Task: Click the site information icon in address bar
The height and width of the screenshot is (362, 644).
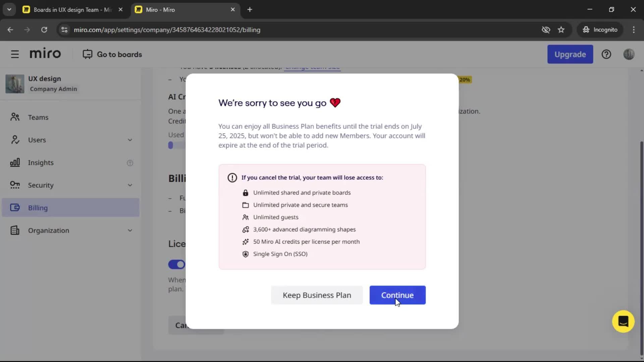Action: coord(64,30)
